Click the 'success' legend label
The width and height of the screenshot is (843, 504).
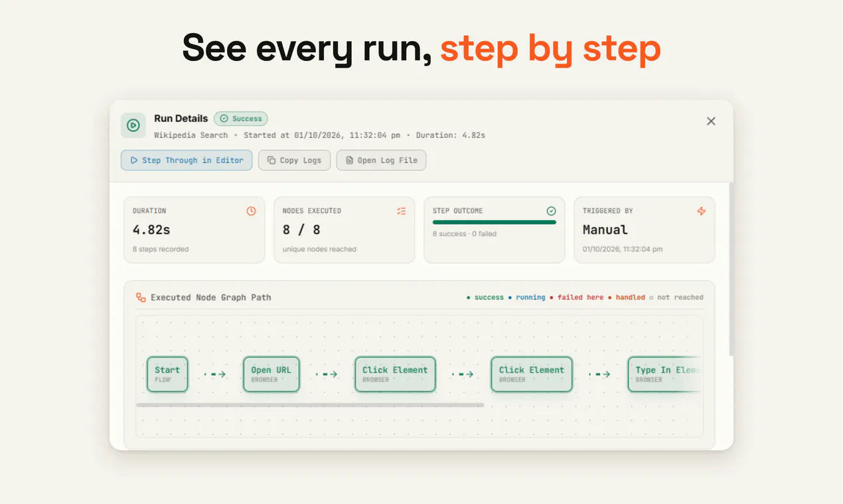(489, 297)
